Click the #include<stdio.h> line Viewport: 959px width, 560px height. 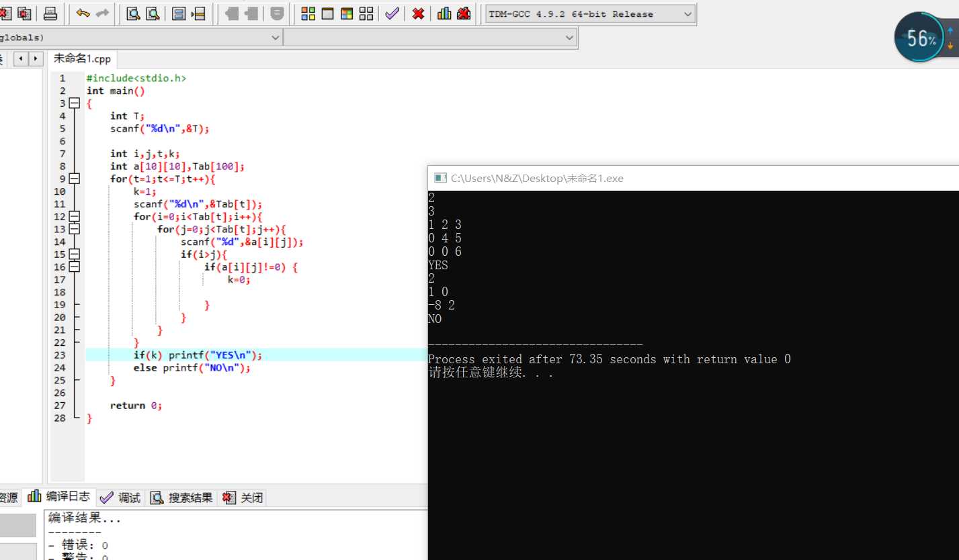pyautogui.click(x=136, y=78)
